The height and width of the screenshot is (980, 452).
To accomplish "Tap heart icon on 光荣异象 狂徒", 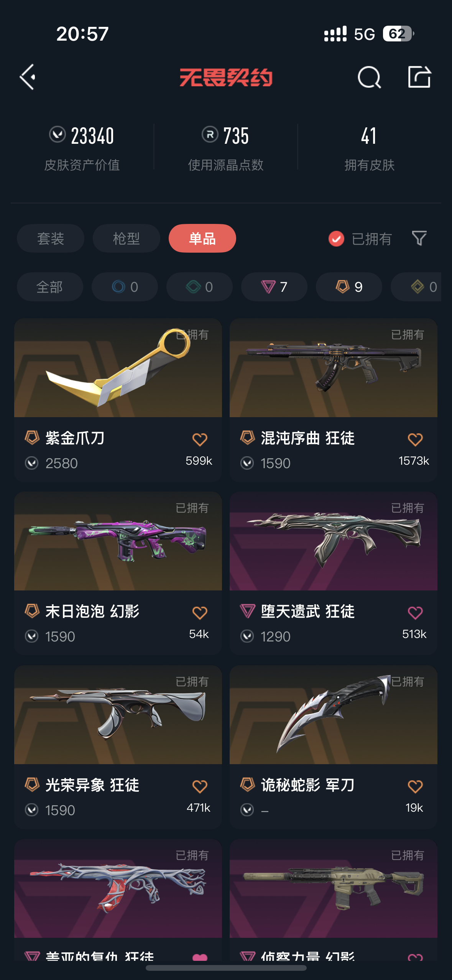I will [x=200, y=786].
